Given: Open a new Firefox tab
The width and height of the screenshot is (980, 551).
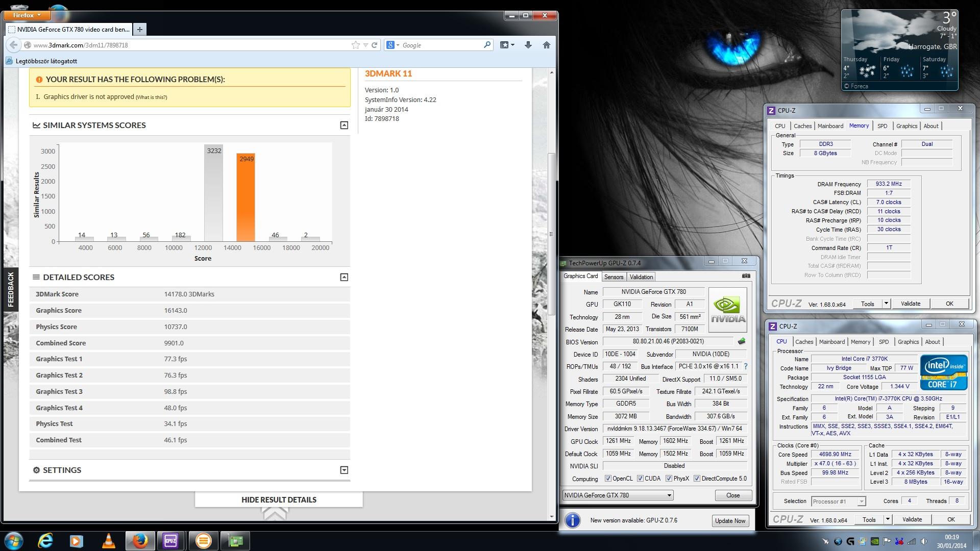Looking at the screenshot, I should point(139,29).
